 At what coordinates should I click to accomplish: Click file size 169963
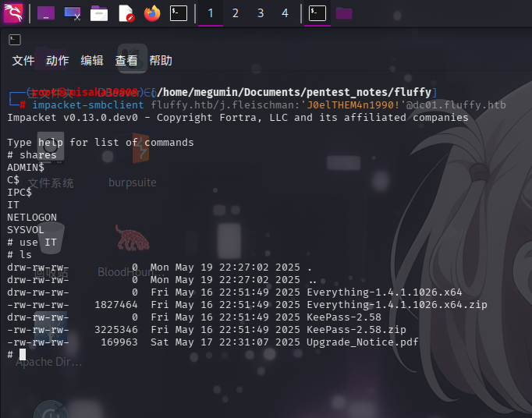119,342
